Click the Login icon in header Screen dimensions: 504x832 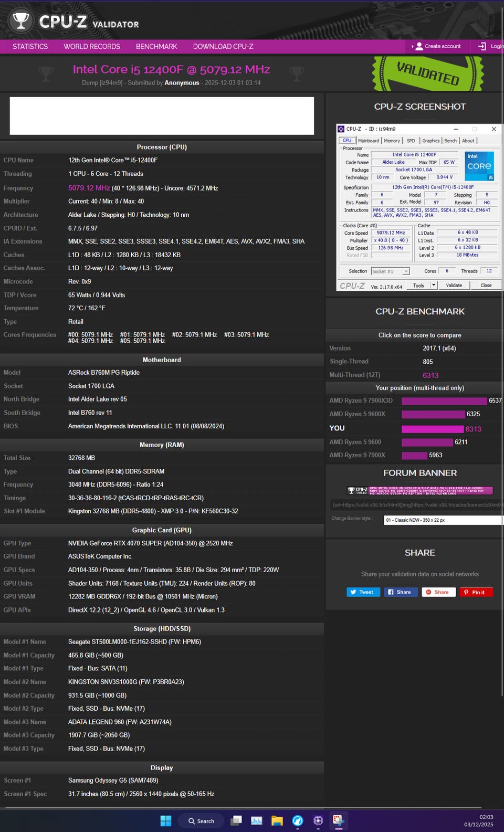[x=481, y=46]
